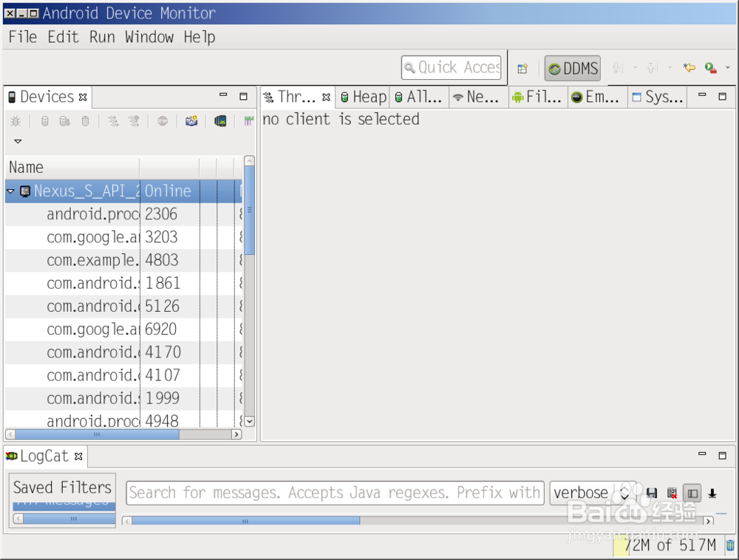Switch to the DDMS perspective button

(x=573, y=69)
